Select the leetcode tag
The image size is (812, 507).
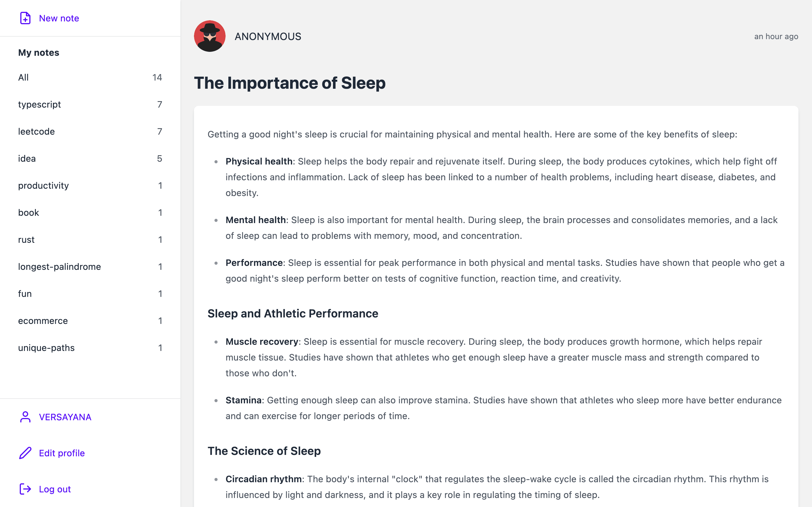tap(36, 132)
